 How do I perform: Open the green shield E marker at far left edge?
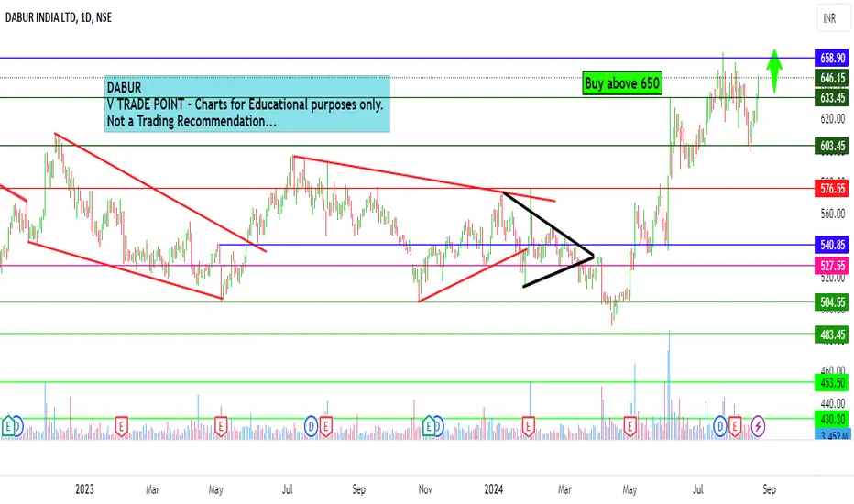8,426
